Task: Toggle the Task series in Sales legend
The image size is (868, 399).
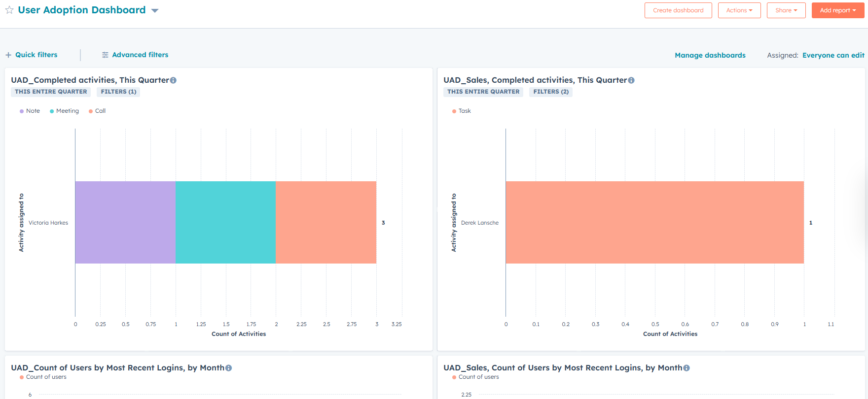Action: coord(462,111)
